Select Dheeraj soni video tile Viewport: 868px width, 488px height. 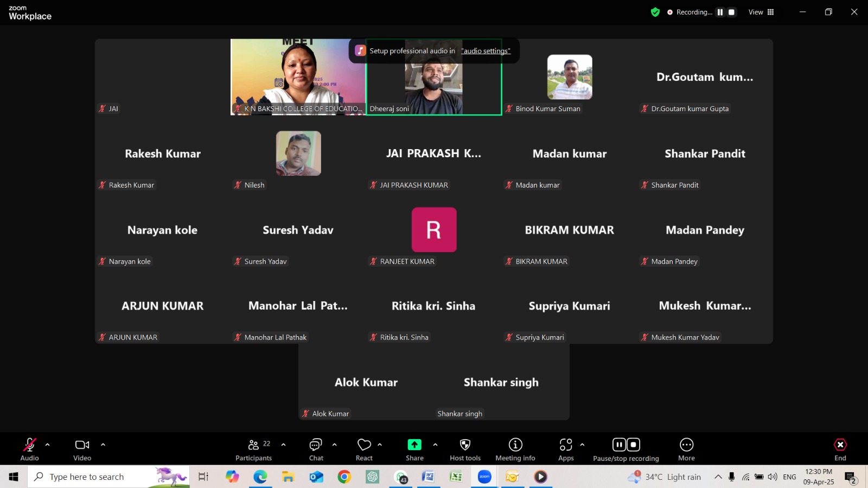click(434, 77)
